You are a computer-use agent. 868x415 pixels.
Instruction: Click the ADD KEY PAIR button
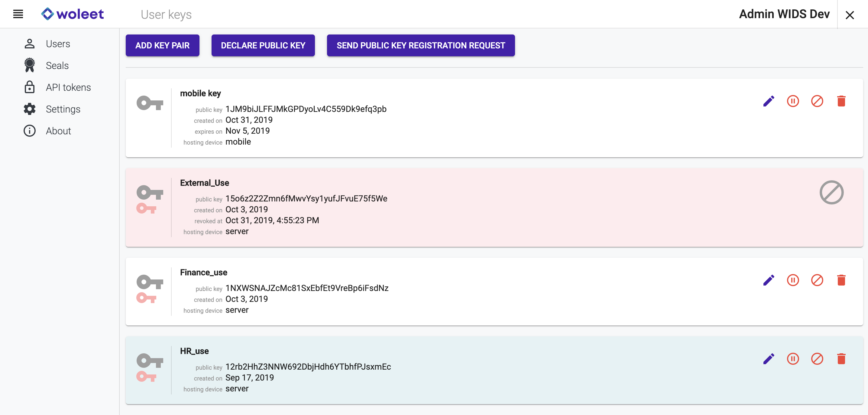pyautogui.click(x=162, y=45)
